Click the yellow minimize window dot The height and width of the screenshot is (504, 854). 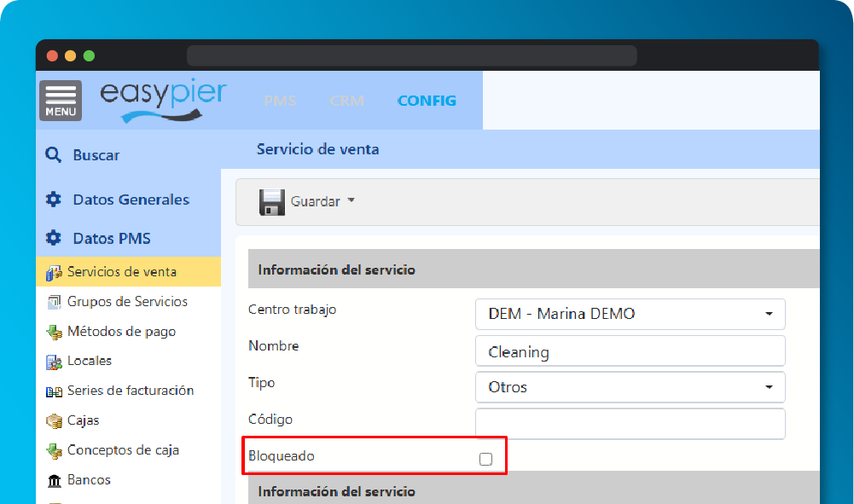pos(70,56)
